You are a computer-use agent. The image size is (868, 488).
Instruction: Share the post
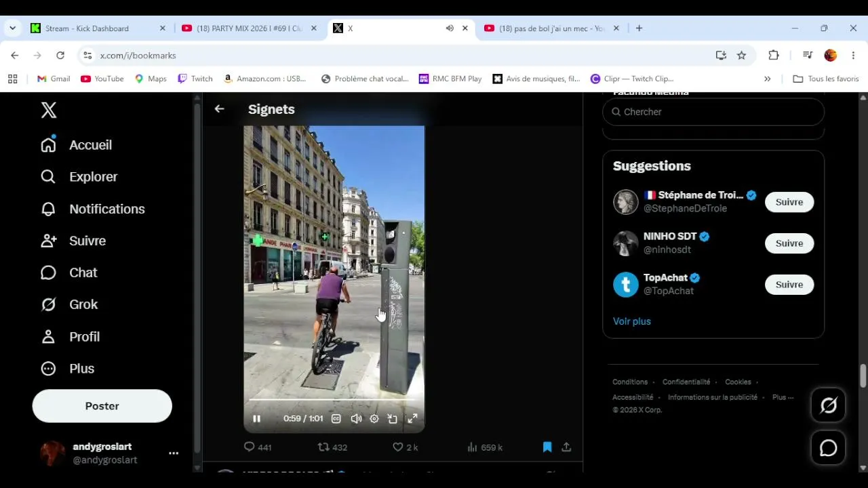click(566, 447)
